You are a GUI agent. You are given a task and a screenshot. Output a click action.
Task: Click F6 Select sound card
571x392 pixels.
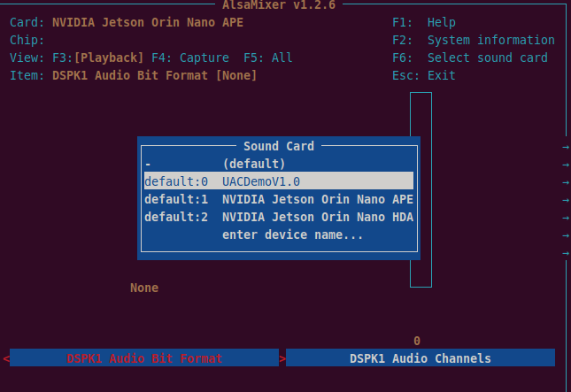(x=470, y=58)
